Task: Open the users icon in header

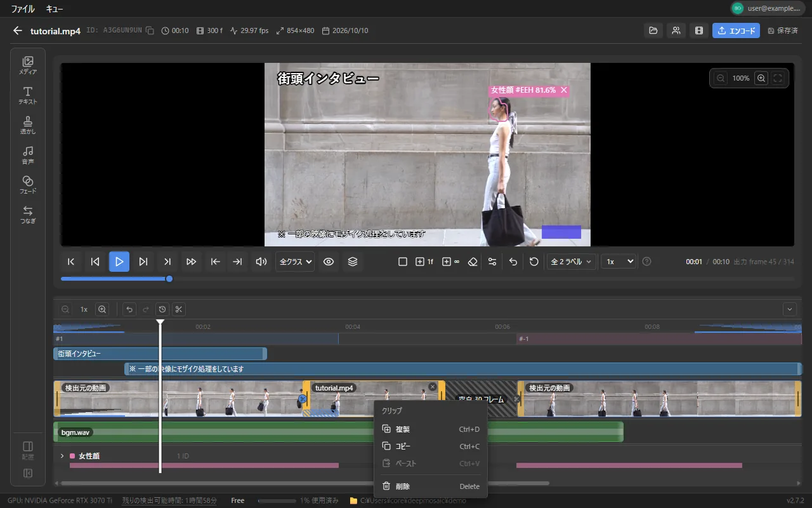Action: [x=676, y=30]
